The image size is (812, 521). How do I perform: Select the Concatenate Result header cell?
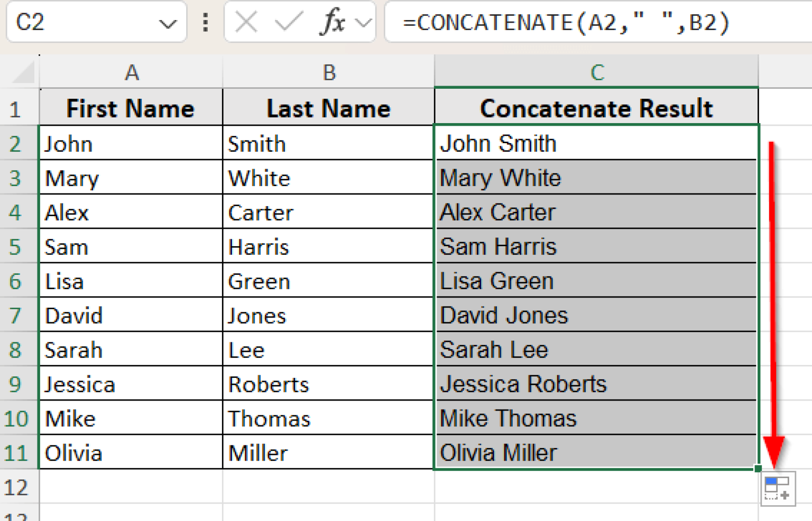[596, 108]
